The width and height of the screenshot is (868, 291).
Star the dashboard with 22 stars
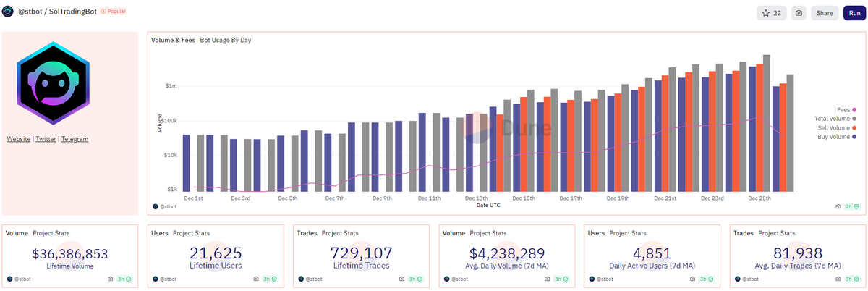click(x=770, y=13)
